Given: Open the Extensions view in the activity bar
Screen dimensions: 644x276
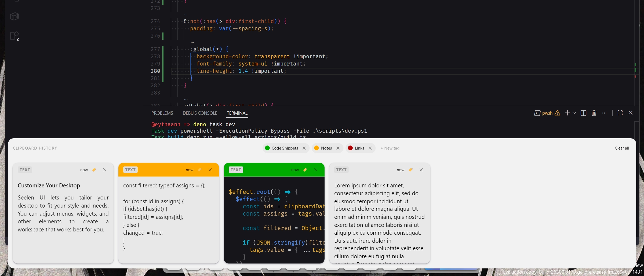Looking at the screenshot, I should (x=14, y=36).
